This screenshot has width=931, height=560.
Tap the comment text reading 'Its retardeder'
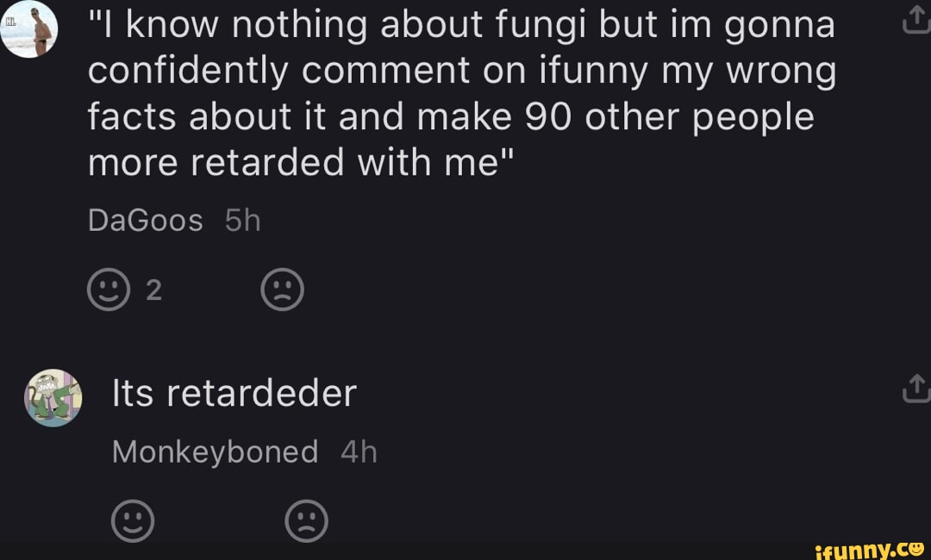pyautogui.click(x=233, y=392)
